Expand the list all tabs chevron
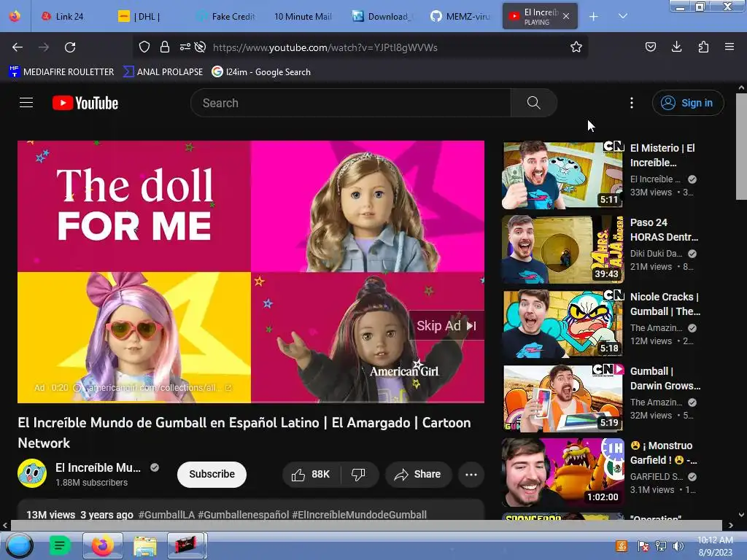This screenshot has width=747, height=560. pos(623,16)
